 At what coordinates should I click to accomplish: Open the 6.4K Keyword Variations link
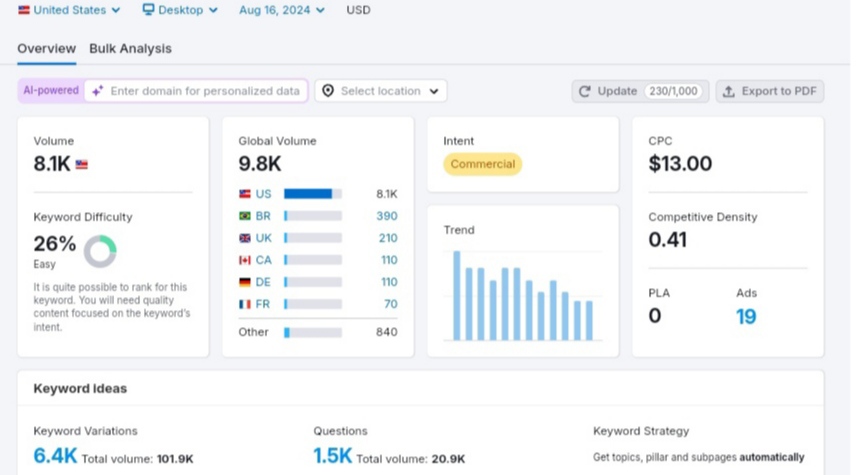tap(55, 456)
